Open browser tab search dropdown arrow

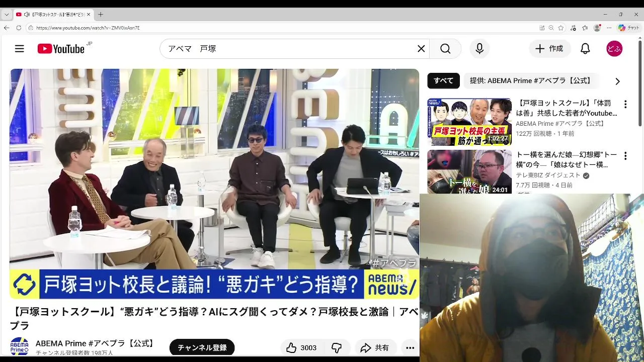(7, 15)
